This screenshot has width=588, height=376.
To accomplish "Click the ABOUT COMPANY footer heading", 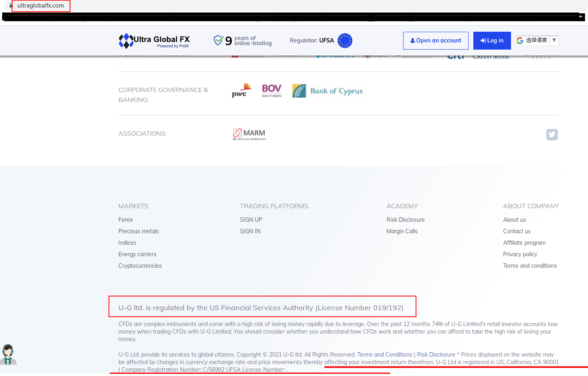I will coord(531,206).
